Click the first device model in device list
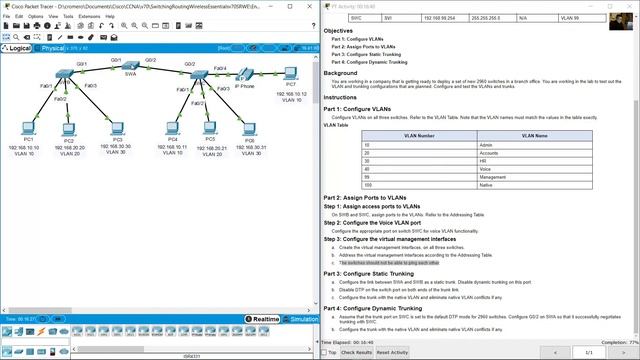Viewport: 640px width, 360px height. click(x=77, y=331)
